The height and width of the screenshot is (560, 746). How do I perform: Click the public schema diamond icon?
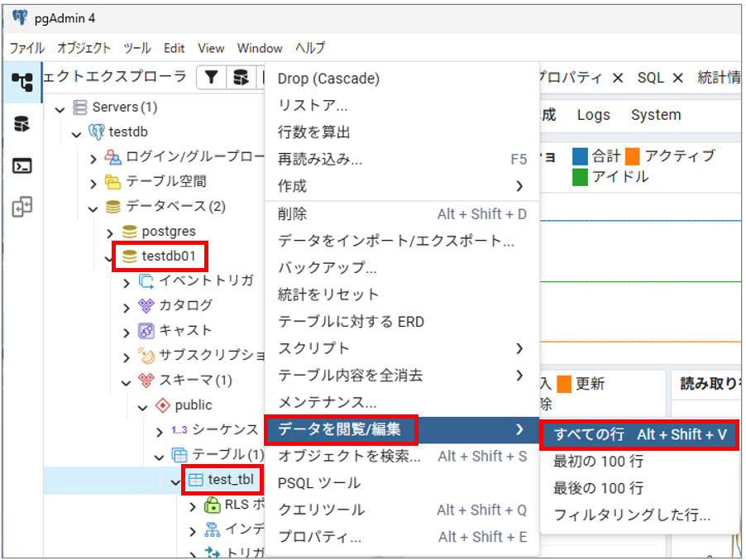point(163,405)
